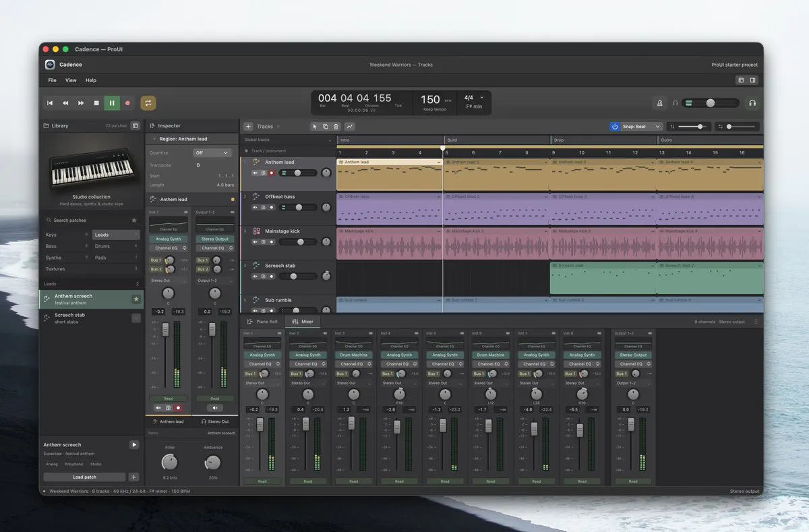The height and width of the screenshot is (532, 809).
Task: Pause playback with the green button
Action: pyautogui.click(x=112, y=103)
